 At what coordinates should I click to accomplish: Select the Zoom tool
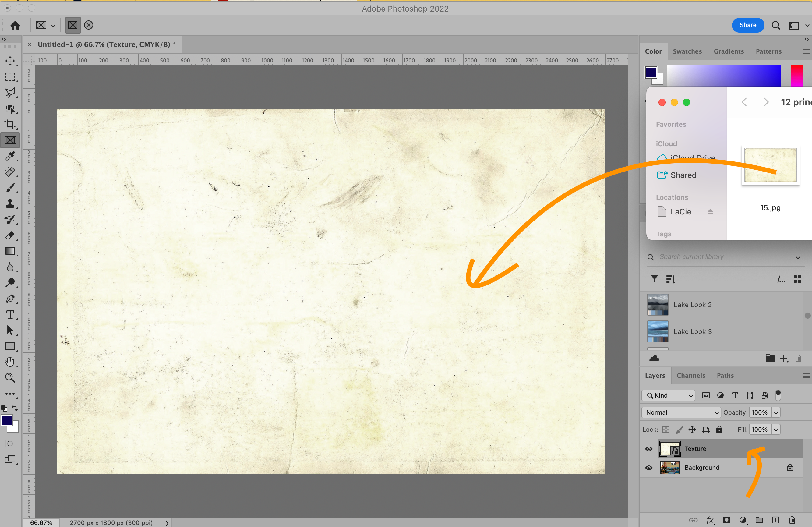(x=10, y=378)
